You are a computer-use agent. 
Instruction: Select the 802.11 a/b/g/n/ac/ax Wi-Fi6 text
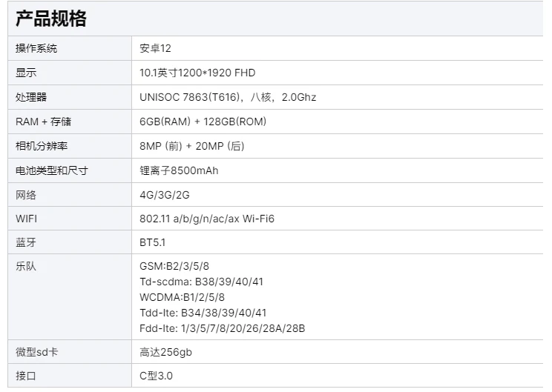(207, 219)
